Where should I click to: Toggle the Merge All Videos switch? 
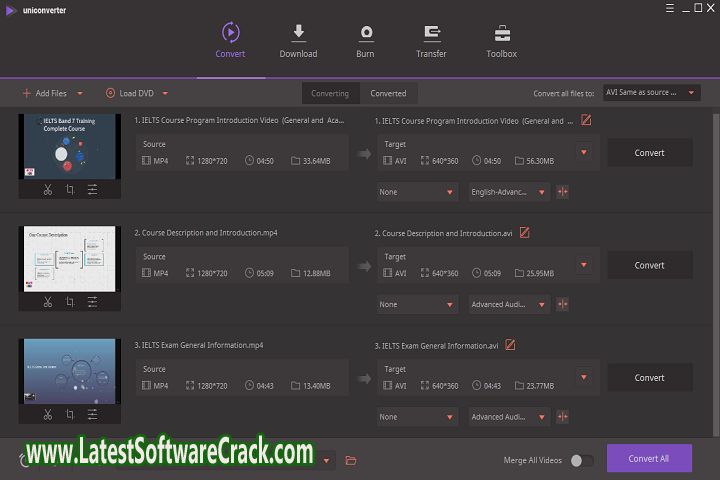pyautogui.click(x=581, y=460)
